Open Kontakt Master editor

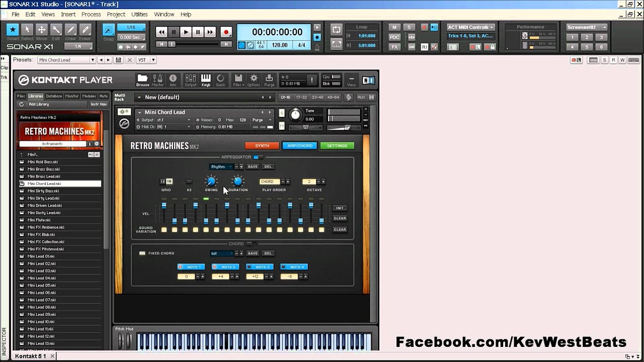coord(158,80)
